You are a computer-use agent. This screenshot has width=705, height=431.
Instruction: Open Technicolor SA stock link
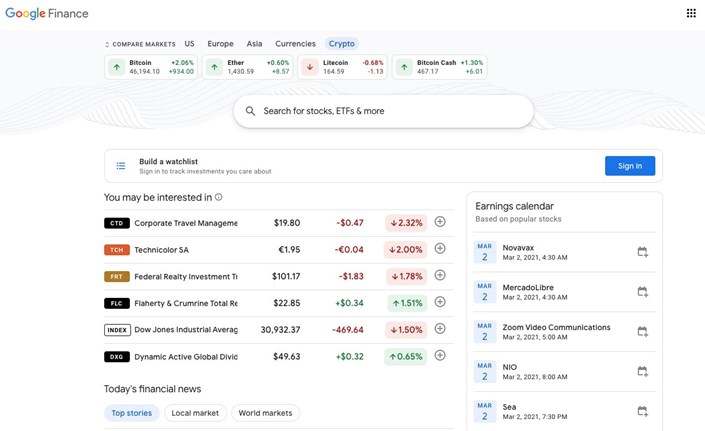[x=161, y=250]
